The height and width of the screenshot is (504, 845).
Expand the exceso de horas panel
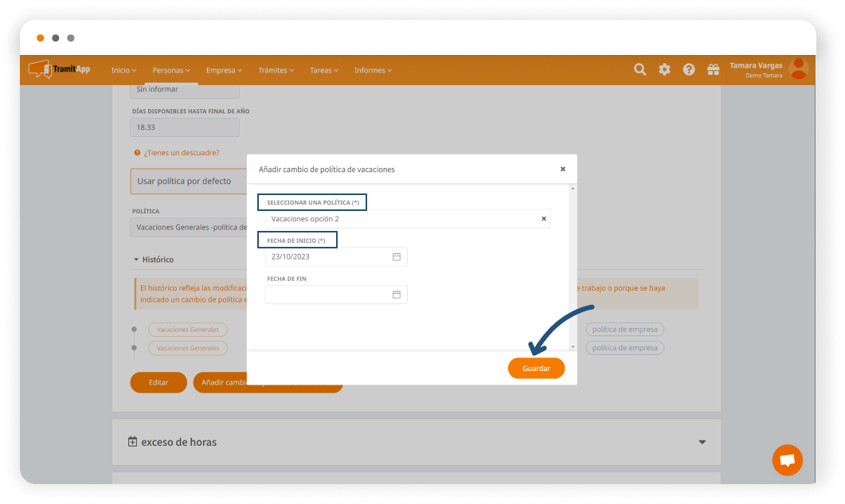[x=702, y=442]
